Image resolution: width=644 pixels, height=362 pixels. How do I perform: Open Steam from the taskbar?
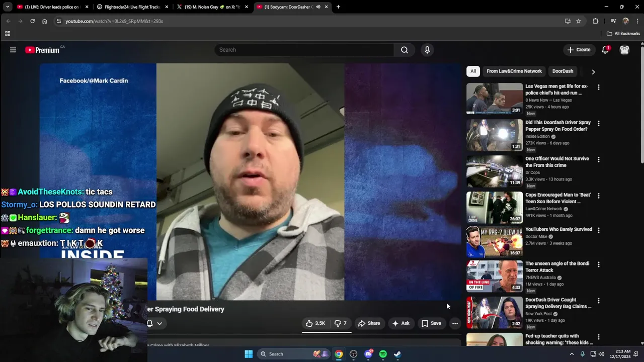[397, 354]
